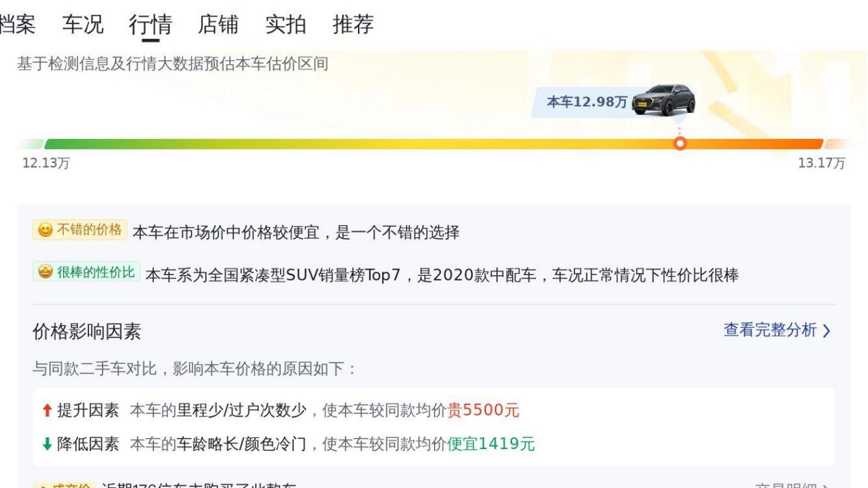Switch to the 车况 tab
The image size is (868, 488).
[x=83, y=25]
